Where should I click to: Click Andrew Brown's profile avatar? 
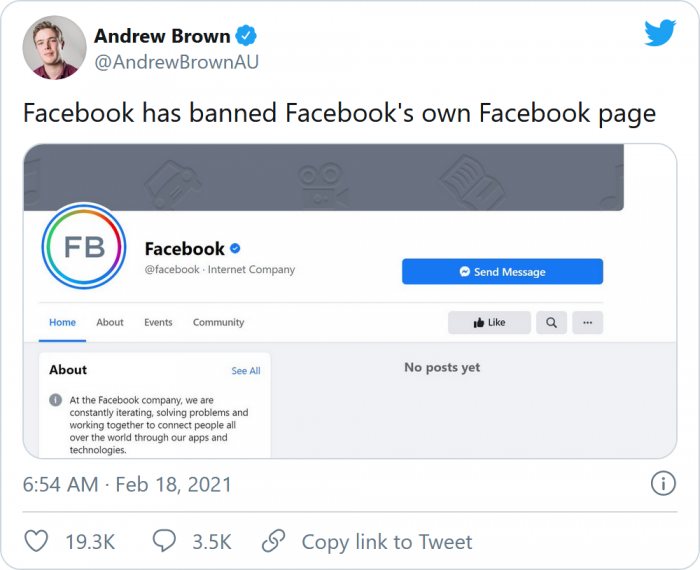[54, 47]
